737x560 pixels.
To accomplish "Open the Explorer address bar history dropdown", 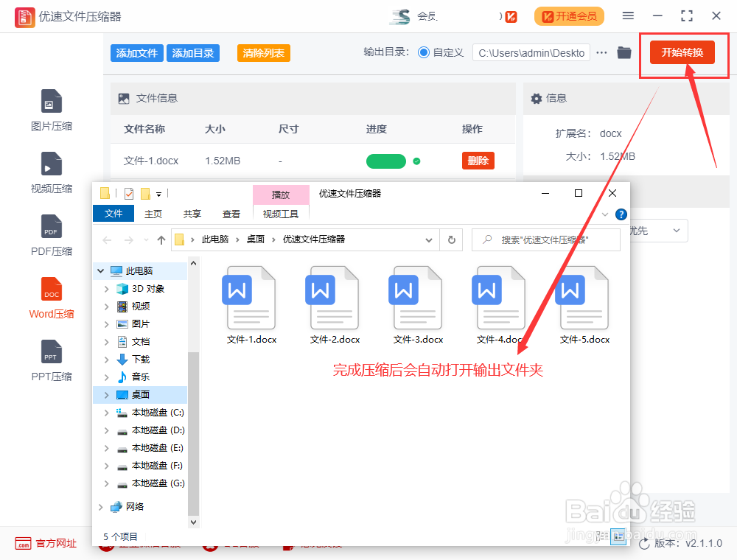I will [x=429, y=240].
